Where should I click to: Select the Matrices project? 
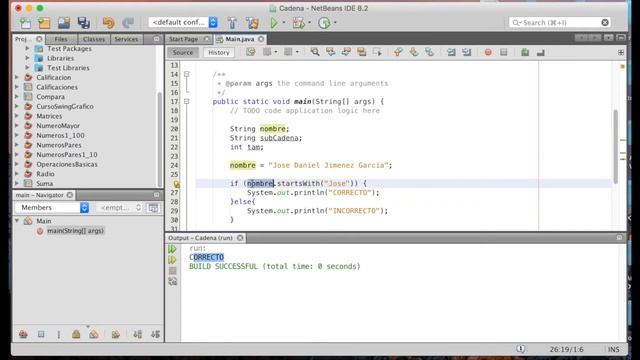click(49, 116)
